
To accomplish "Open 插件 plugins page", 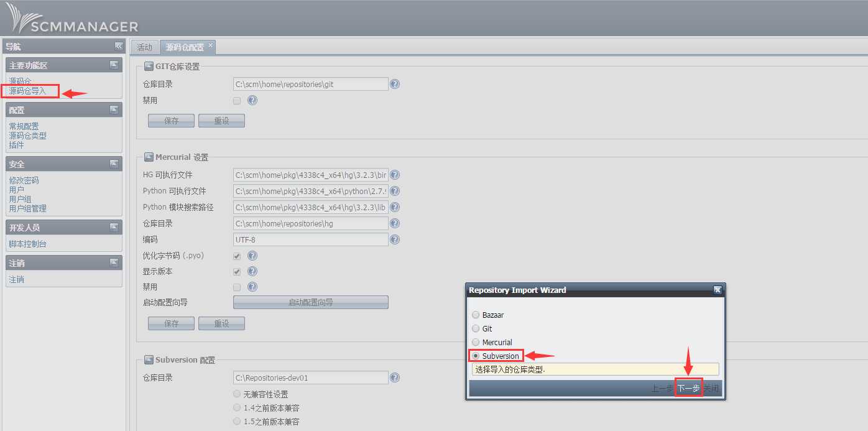I will (16, 145).
